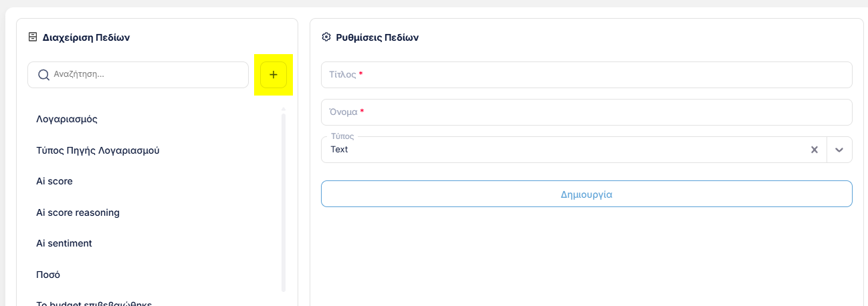
Task: Click the plus icon to add a field
Action: click(x=274, y=75)
